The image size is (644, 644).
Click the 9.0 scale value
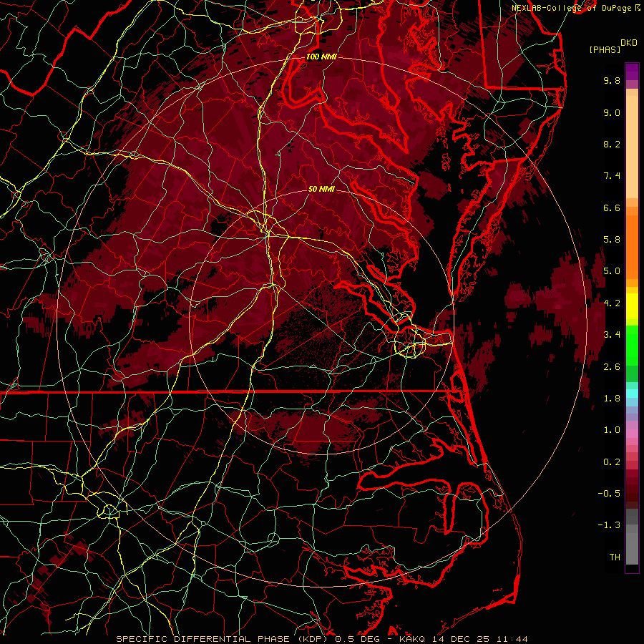coord(612,112)
